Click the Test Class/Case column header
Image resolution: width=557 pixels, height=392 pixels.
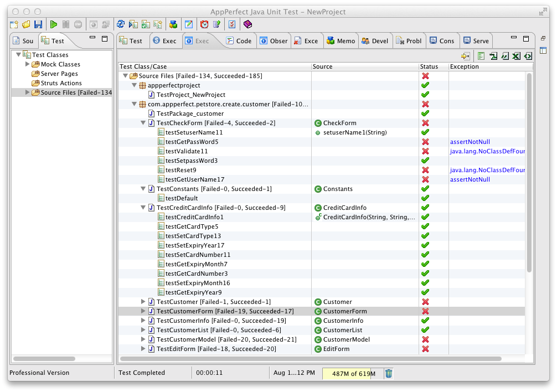coord(215,66)
